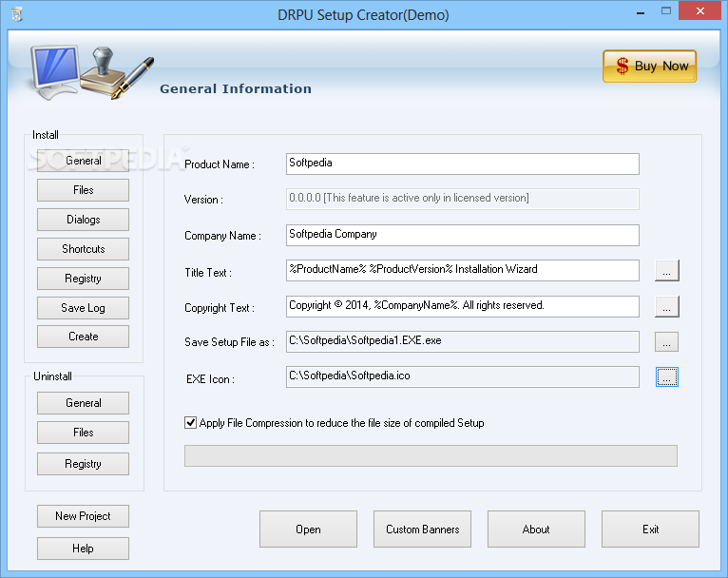Browse for the EXE Icon file
This screenshot has height=578, width=728.
pos(667,377)
